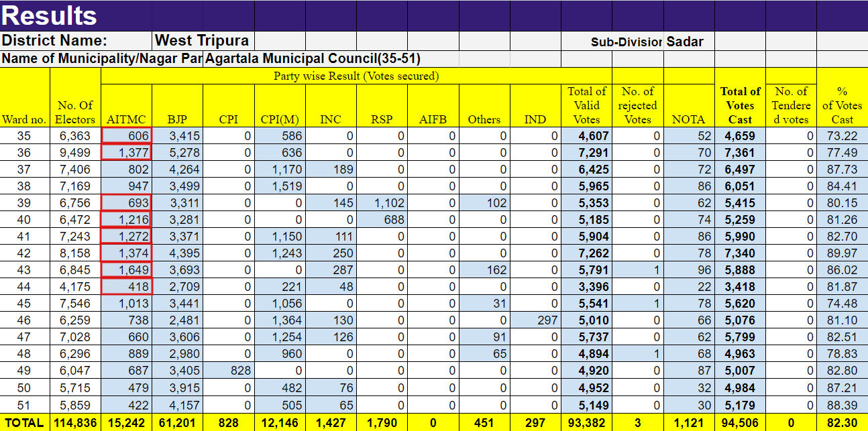Select the IND column header

point(535,106)
